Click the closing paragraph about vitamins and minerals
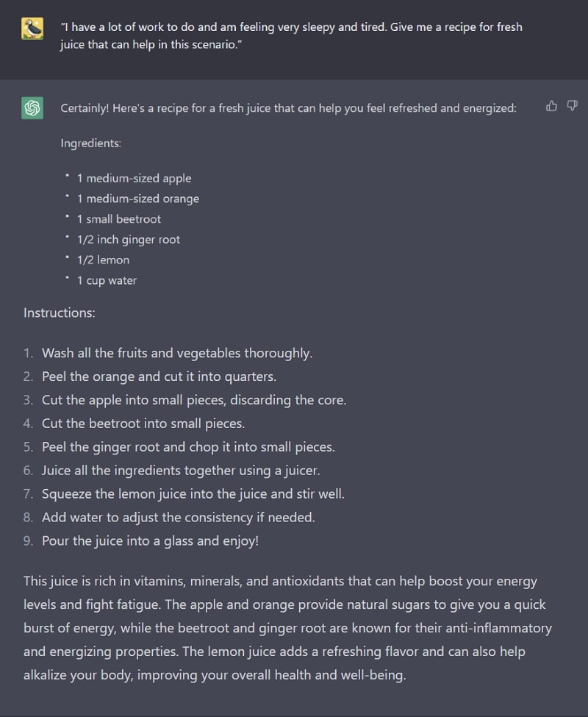 click(288, 628)
